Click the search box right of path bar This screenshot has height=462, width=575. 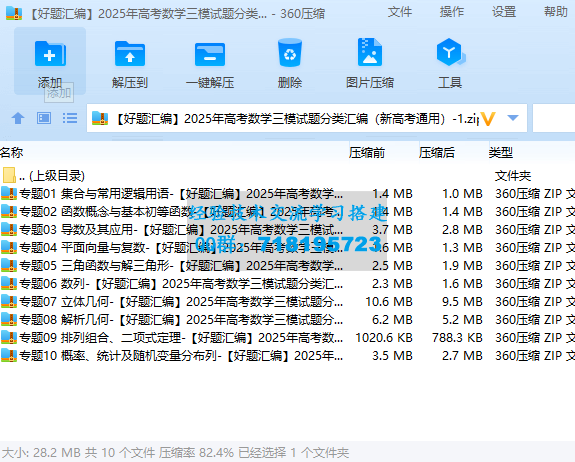tap(554, 118)
